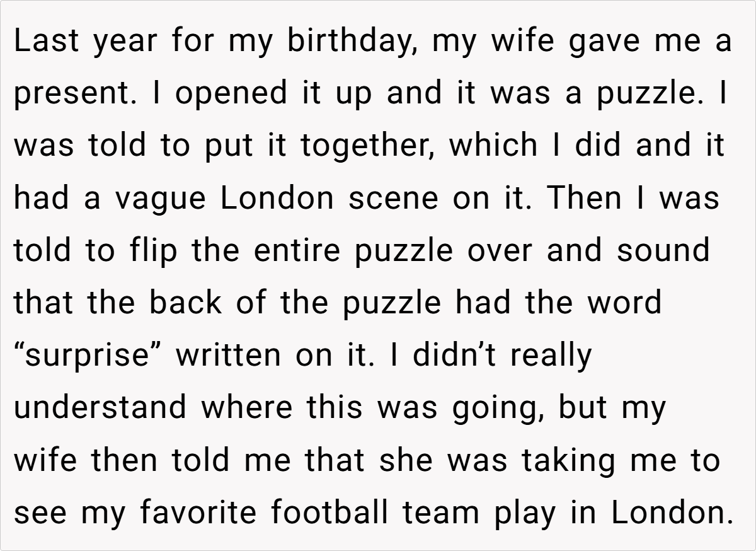
Task: Click the word "birthday" in the first line
Action: click(353, 42)
